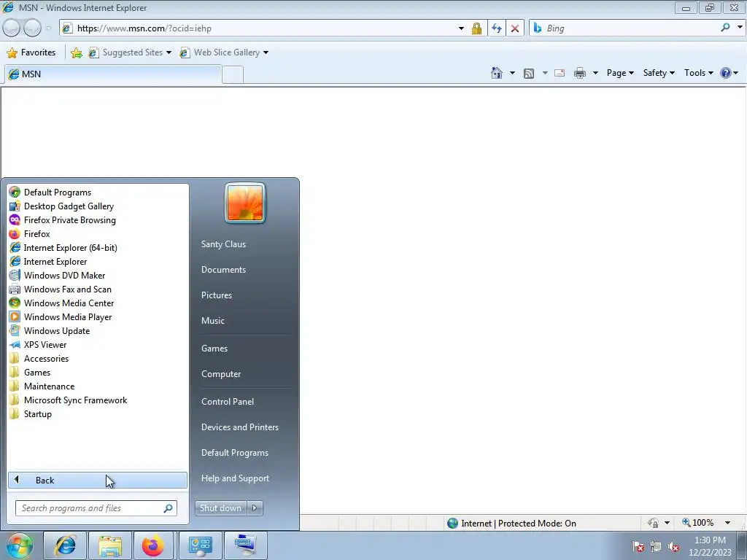Click the Internet Explorer address bar
The height and width of the screenshot is (560, 747).
(x=264, y=28)
